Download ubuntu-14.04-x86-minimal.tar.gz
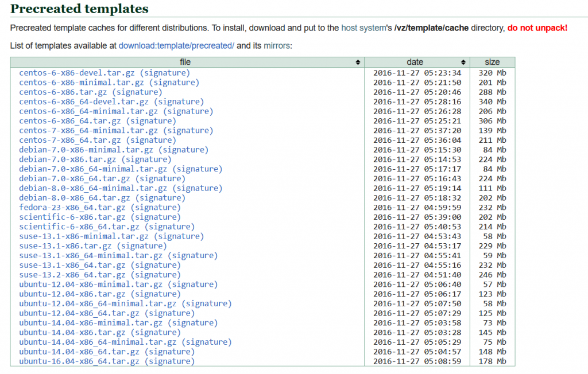 click(91, 323)
